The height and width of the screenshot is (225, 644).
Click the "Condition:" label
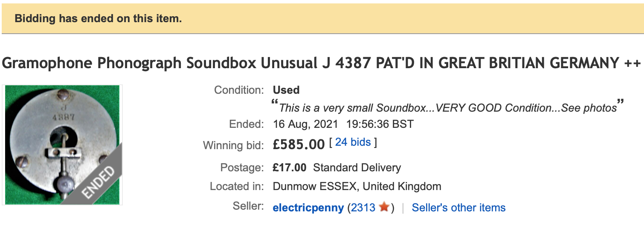pos(239,90)
